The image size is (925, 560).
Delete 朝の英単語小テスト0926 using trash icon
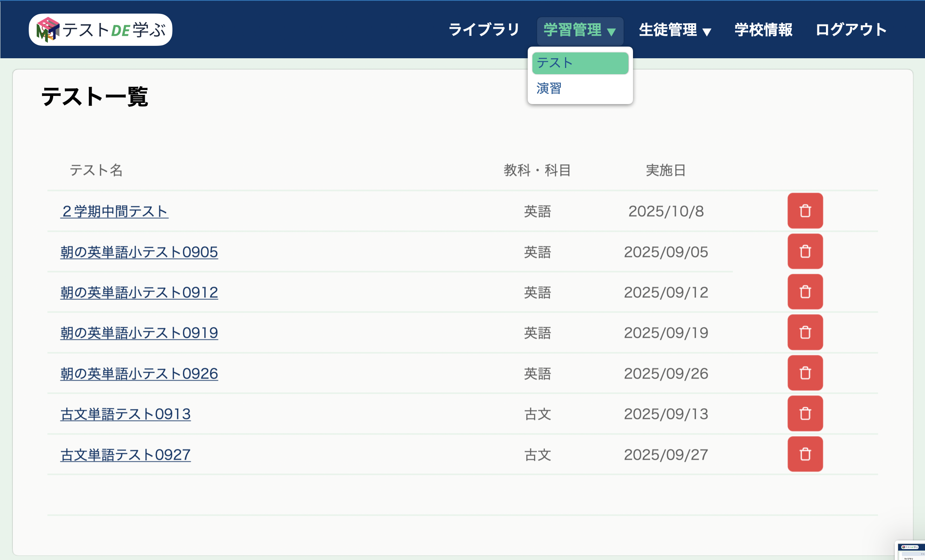(x=805, y=373)
